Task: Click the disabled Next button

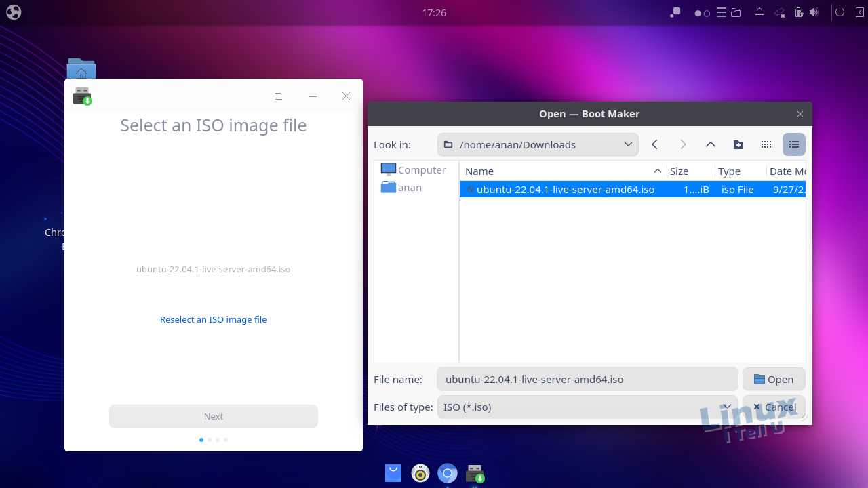Action: [214, 416]
